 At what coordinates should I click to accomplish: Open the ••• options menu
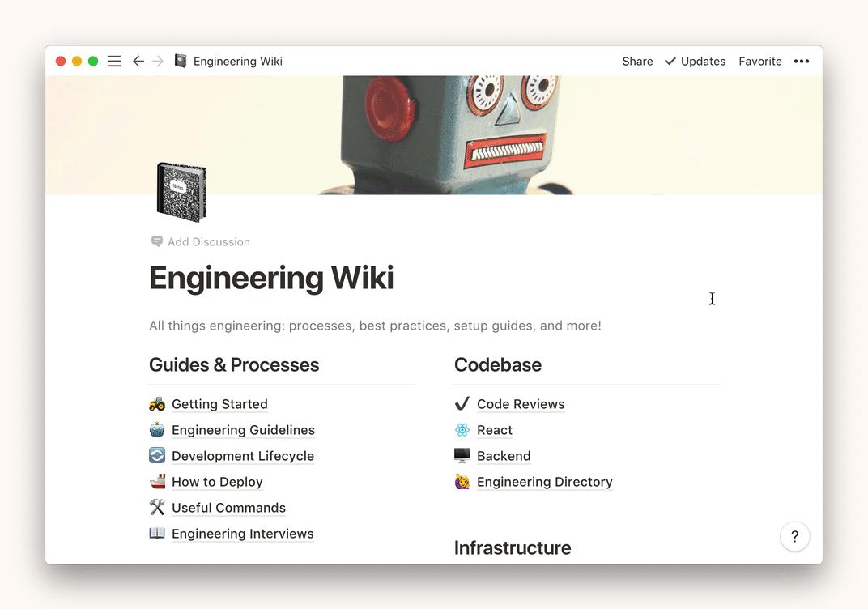[x=802, y=61]
